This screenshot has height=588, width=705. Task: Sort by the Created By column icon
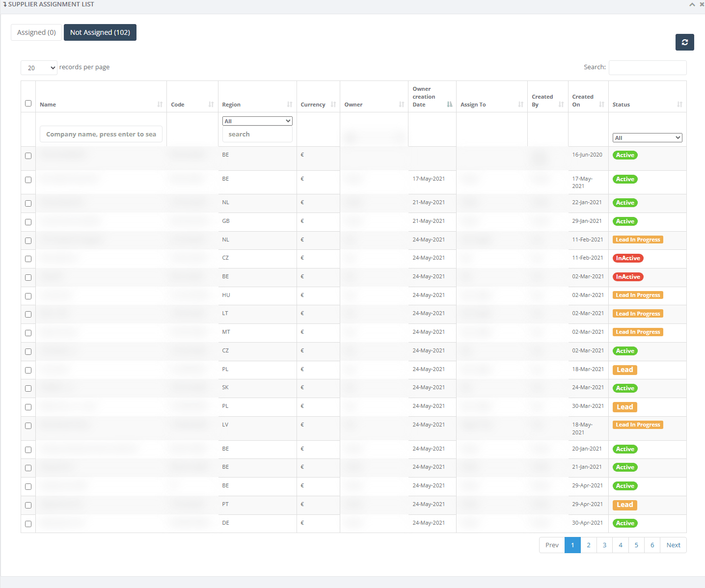pos(561,105)
